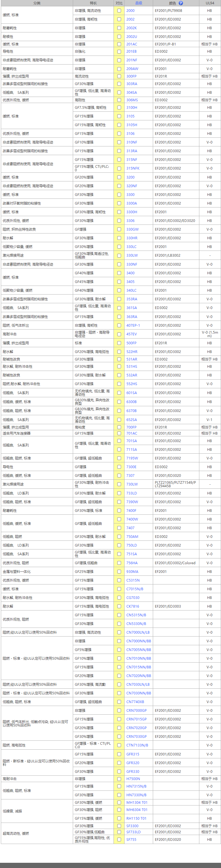Select the compare checkbox for 3300H

pyautogui.click(x=119, y=212)
